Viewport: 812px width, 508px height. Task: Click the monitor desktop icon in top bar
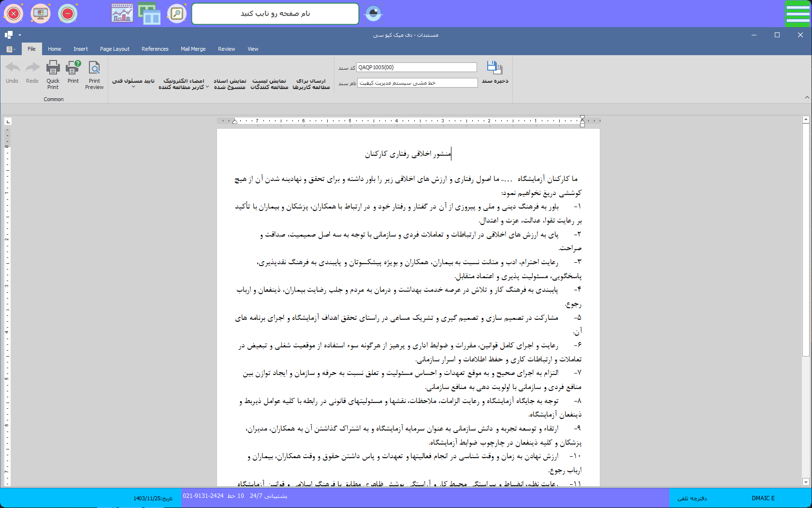(41, 14)
